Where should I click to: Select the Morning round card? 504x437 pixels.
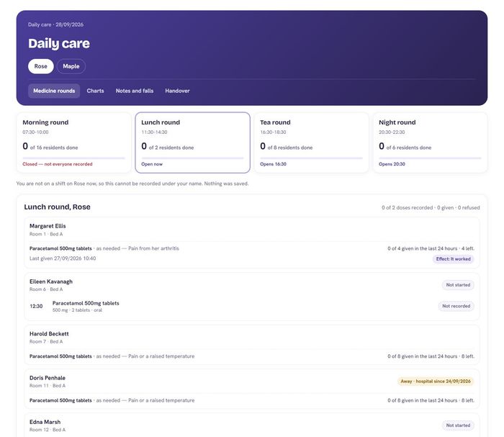(74, 143)
